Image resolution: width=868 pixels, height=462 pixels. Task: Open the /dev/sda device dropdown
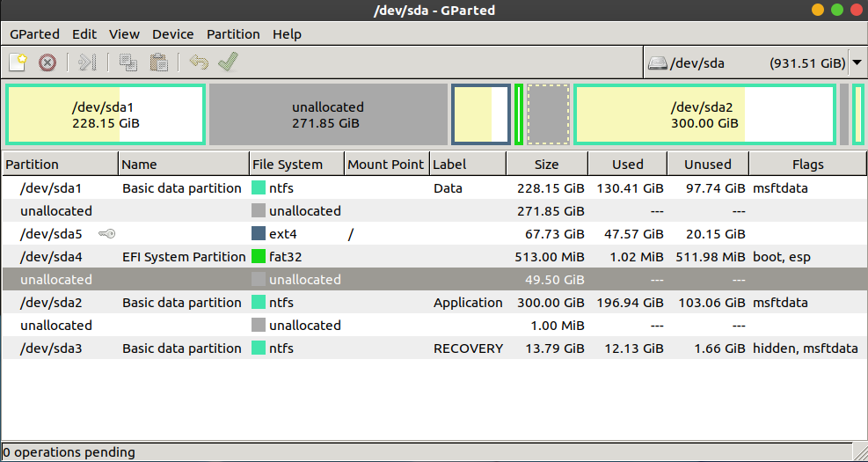pos(857,63)
